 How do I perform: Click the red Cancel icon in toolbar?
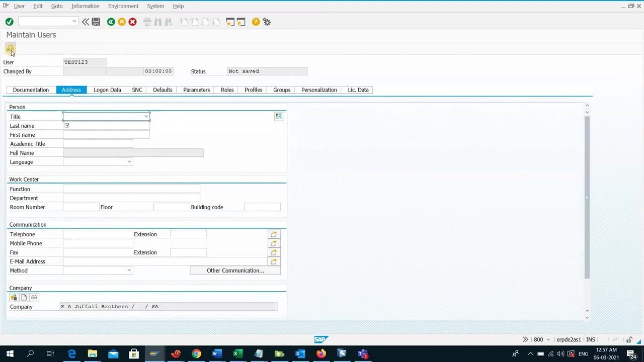132,22
